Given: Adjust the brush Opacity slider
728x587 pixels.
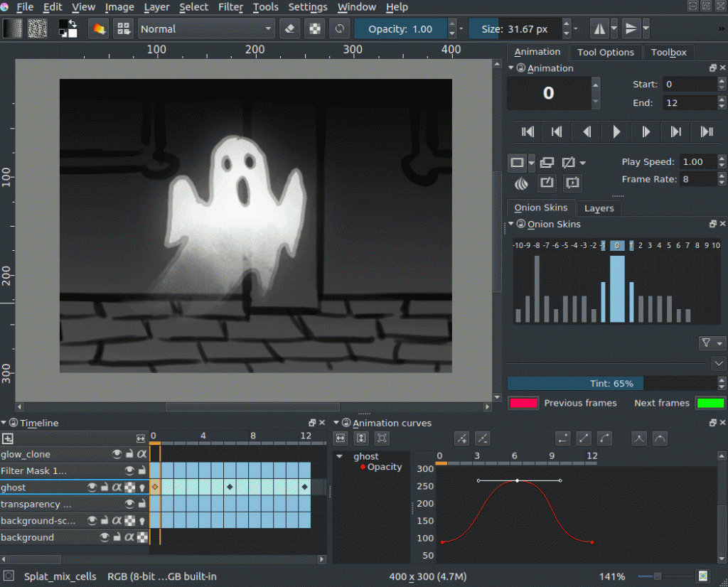Looking at the screenshot, I should (400, 28).
